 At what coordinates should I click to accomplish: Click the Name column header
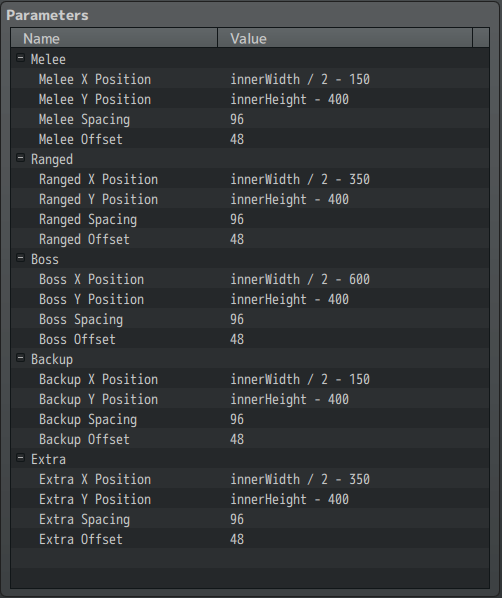[114, 39]
